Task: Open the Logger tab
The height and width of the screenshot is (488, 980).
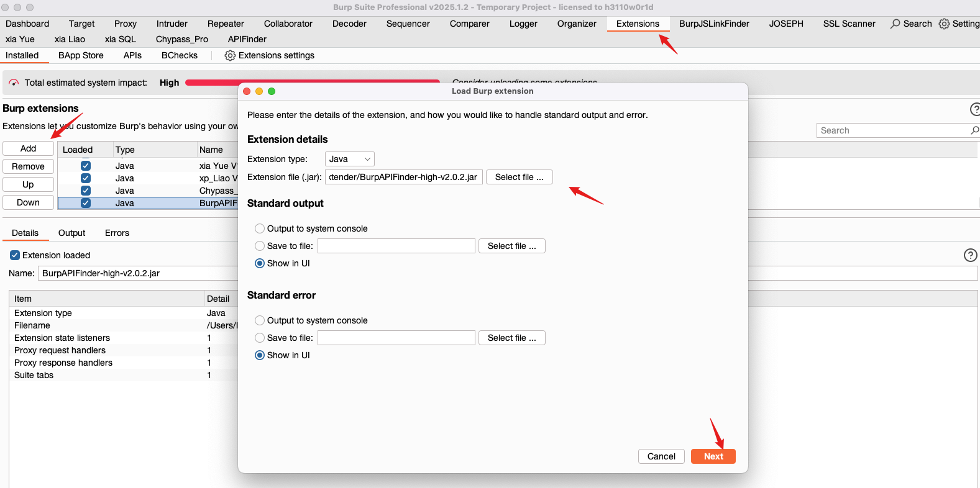Action: (x=523, y=24)
